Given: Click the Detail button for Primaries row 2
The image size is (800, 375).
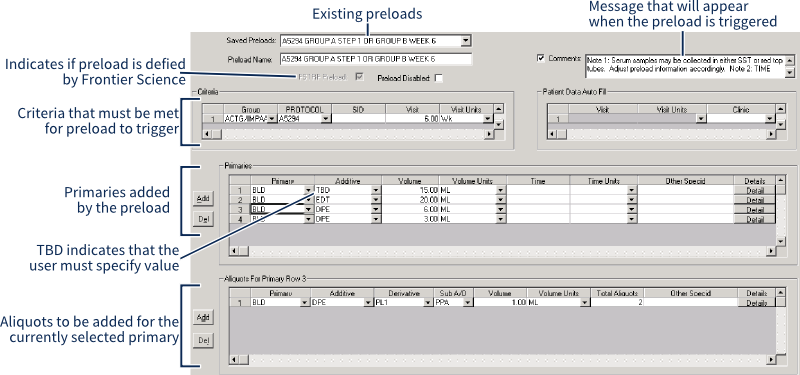Looking at the screenshot, I should (755, 199).
